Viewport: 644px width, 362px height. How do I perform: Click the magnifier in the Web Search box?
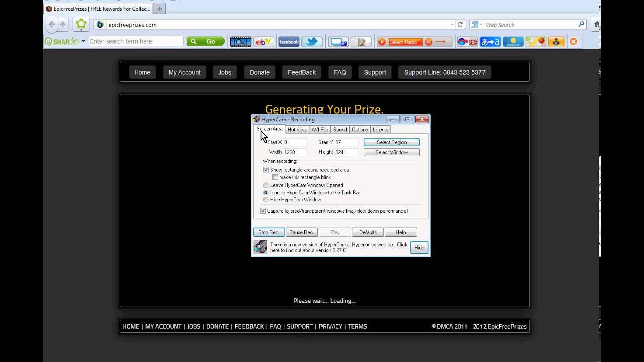581,24
